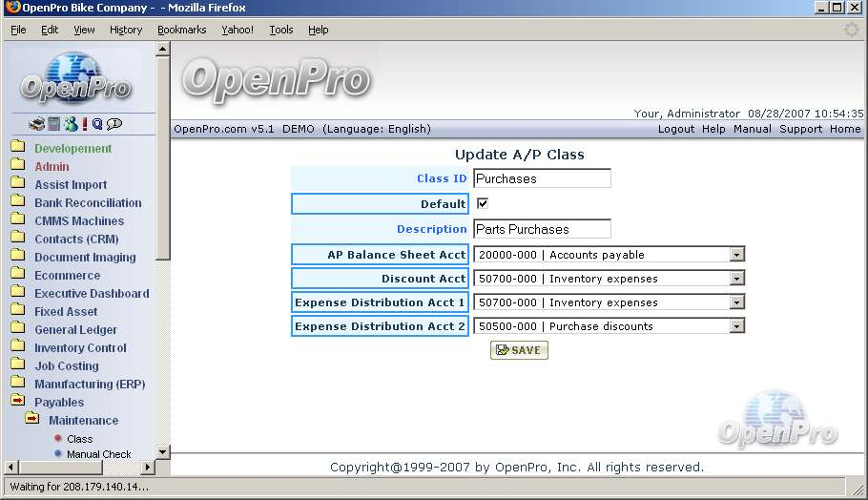The image size is (868, 500).
Task: Open the Bookmarks menu
Action: [181, 30]
